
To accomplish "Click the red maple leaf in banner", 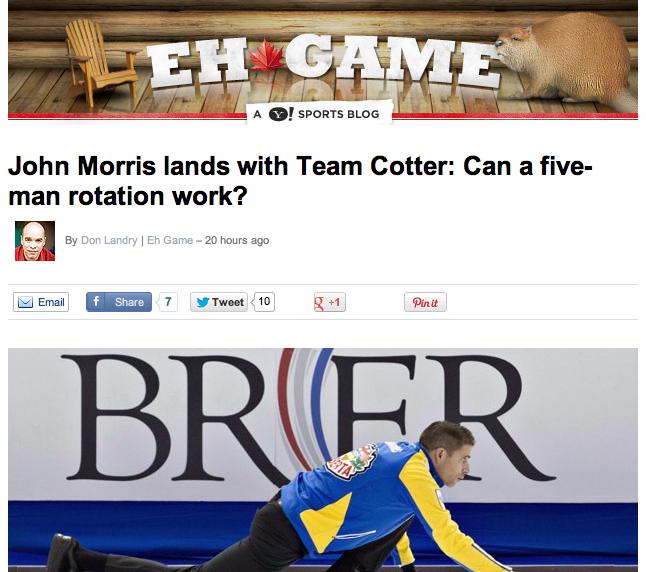I will (x=267, y=59).
